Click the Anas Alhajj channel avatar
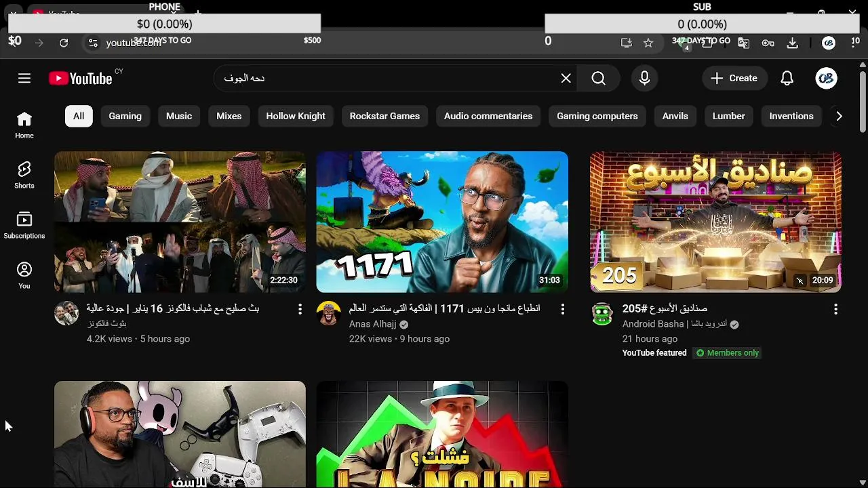The image size is (868, 488). coord(328,313)
